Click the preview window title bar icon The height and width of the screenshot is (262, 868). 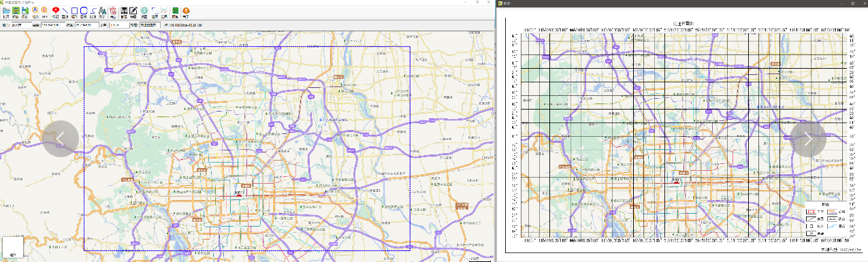pyautogui.click(x=500, y=3)
